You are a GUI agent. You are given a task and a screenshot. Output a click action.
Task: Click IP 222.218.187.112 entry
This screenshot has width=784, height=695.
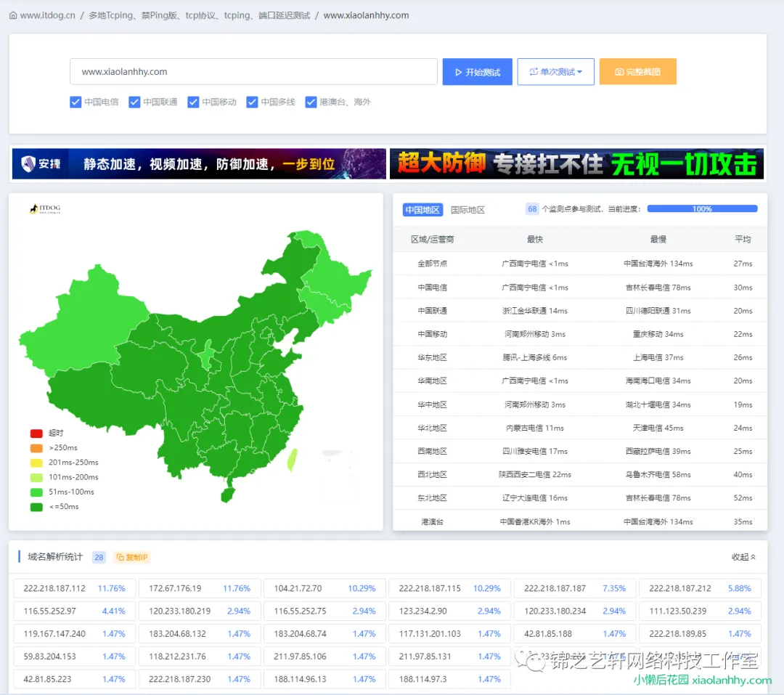(x=75, y=588)
